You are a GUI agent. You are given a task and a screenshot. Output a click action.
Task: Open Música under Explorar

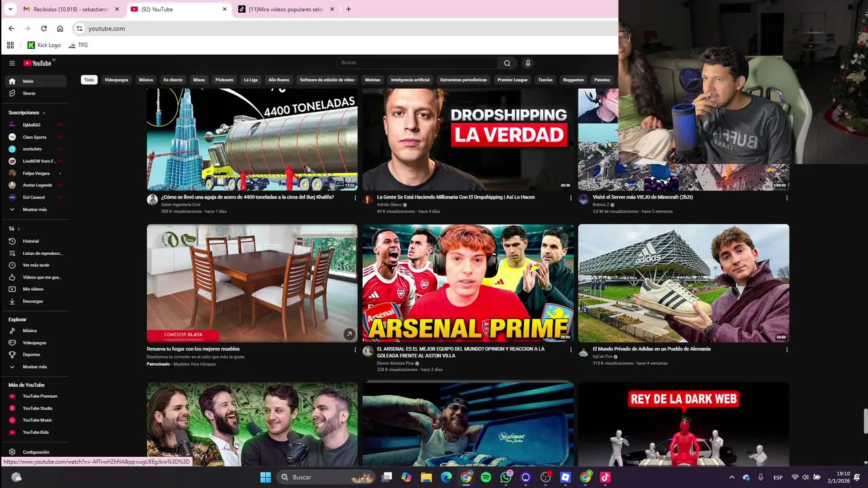36,331
